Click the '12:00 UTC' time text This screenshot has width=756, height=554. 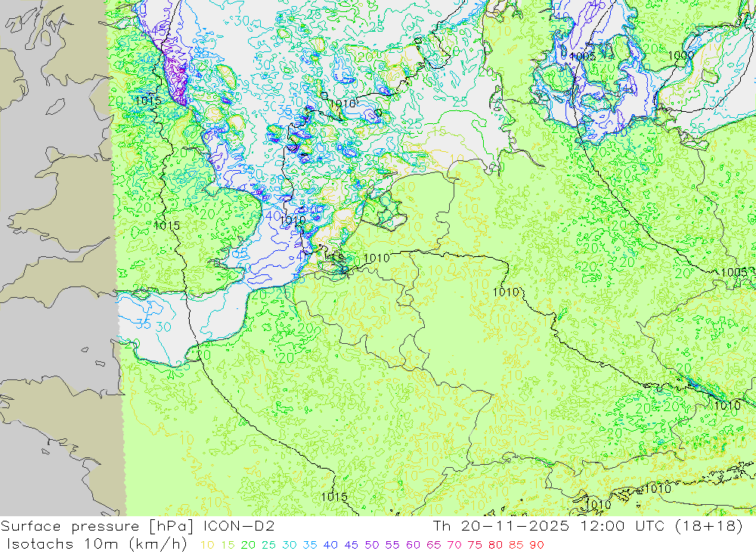coord(623,526)
